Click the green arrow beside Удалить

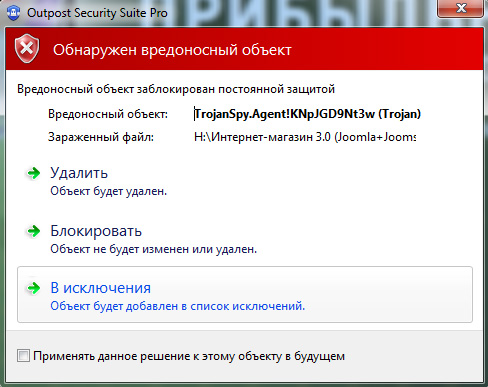click(33, 173)
